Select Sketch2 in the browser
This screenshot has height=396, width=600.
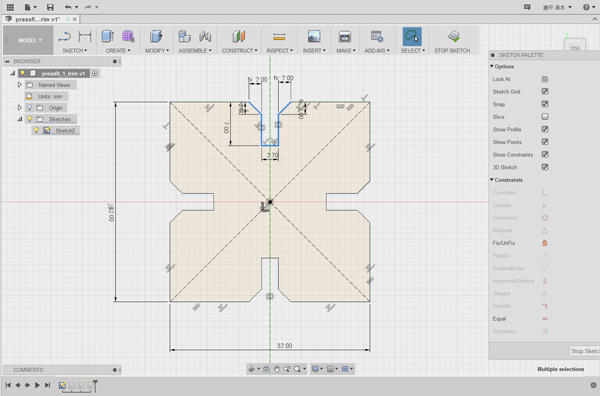click(x=65, y=130)
